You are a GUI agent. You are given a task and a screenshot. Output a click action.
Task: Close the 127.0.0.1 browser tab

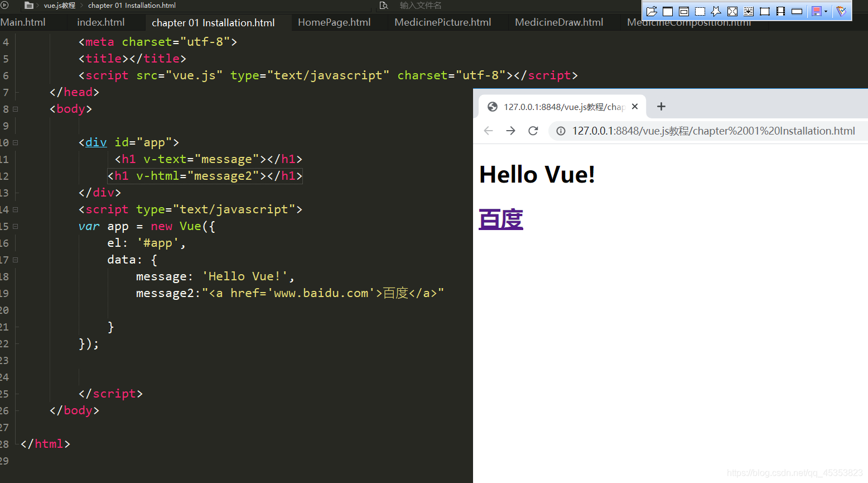(635, 106)
